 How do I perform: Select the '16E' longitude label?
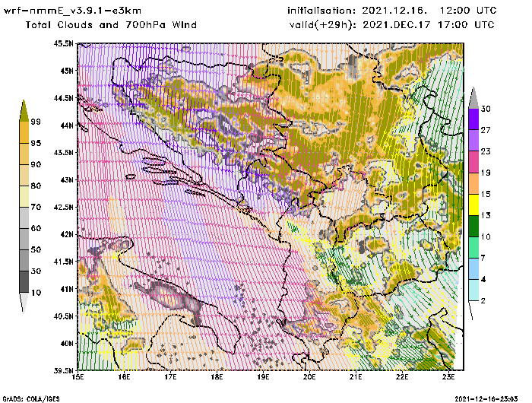point(124,377)
